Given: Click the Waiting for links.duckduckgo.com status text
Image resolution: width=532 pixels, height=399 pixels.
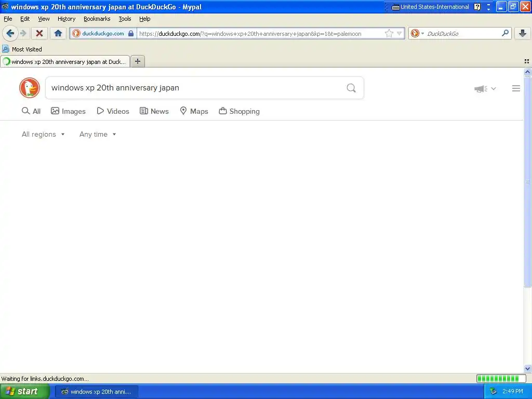Looking at the screenshot, I should tap(45, 379).
